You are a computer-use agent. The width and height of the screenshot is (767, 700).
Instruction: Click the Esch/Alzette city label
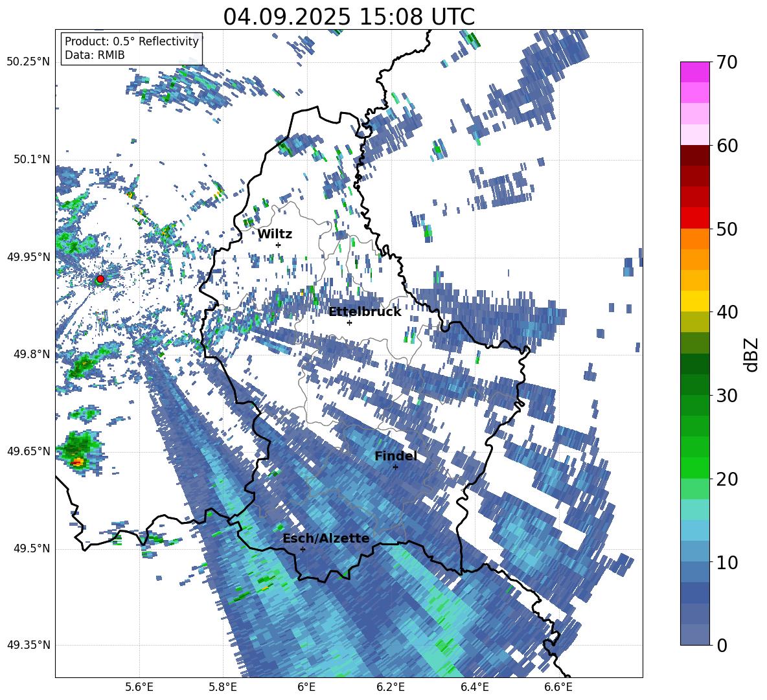click(326, 539)
